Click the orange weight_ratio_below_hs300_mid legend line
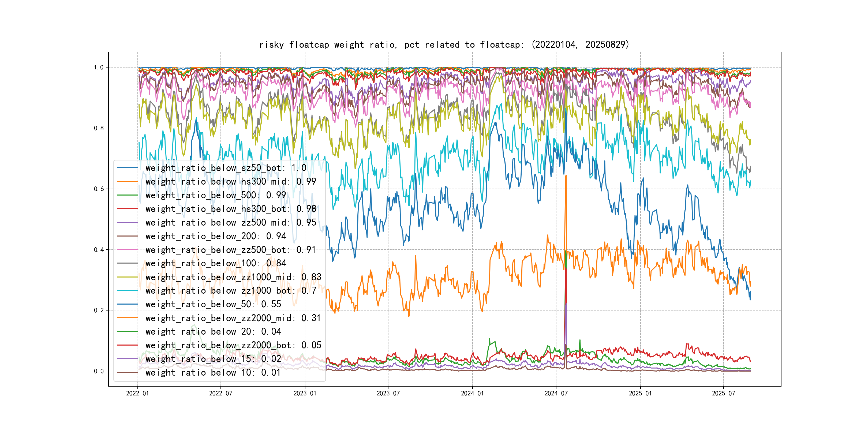Image resolution: width=868 pixels, height=434 pixels. tap(127, 182)
